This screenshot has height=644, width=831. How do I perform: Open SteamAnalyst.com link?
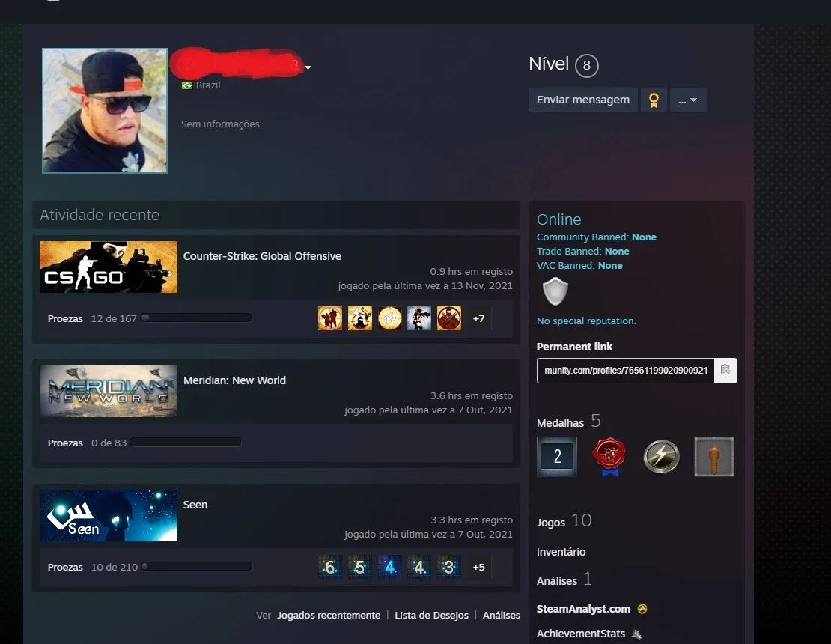[583, 609]
